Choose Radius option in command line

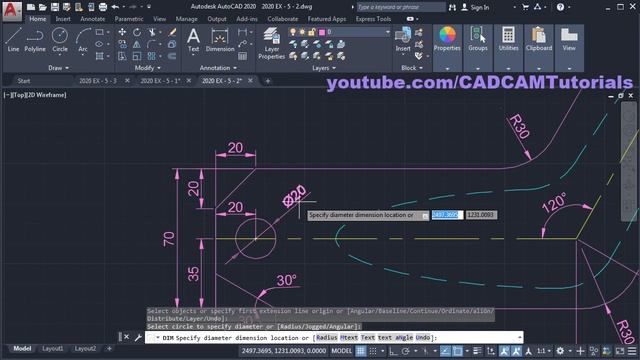[327, 338]
